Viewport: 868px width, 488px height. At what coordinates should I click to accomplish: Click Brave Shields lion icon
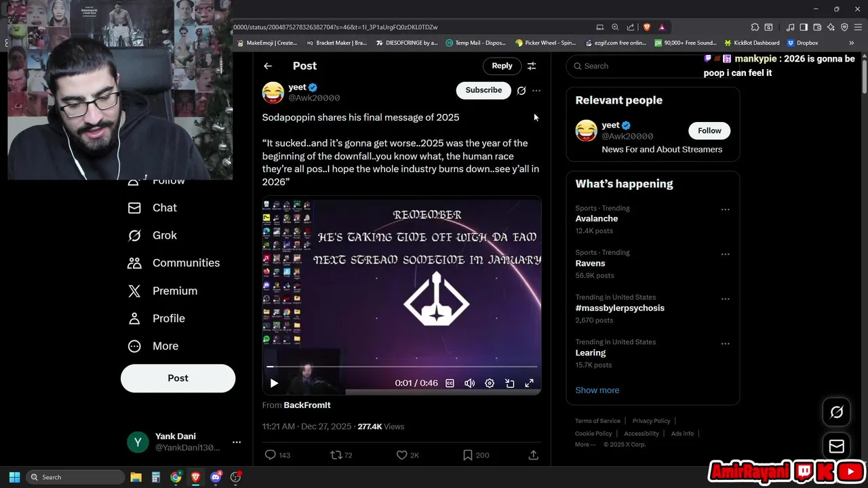coord(647,27)
